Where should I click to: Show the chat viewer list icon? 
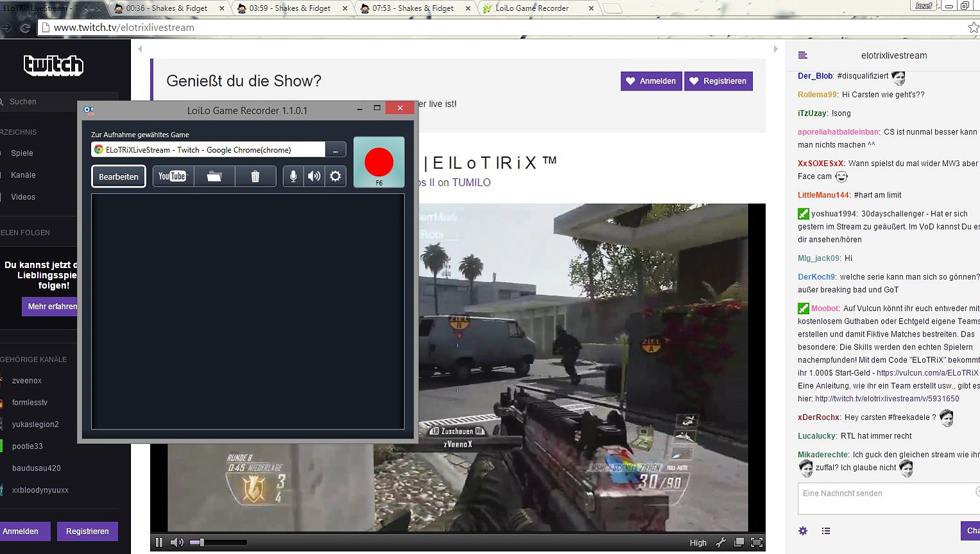click(826, 531)
